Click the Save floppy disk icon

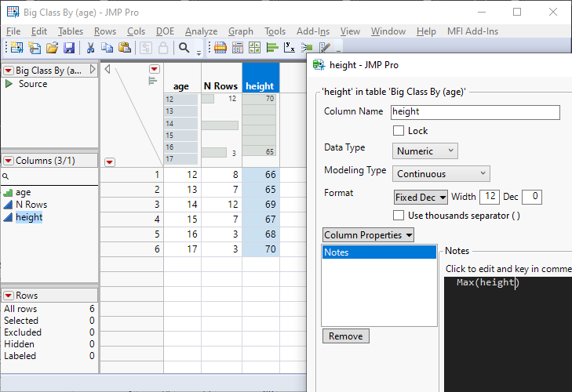coord(69,47)
